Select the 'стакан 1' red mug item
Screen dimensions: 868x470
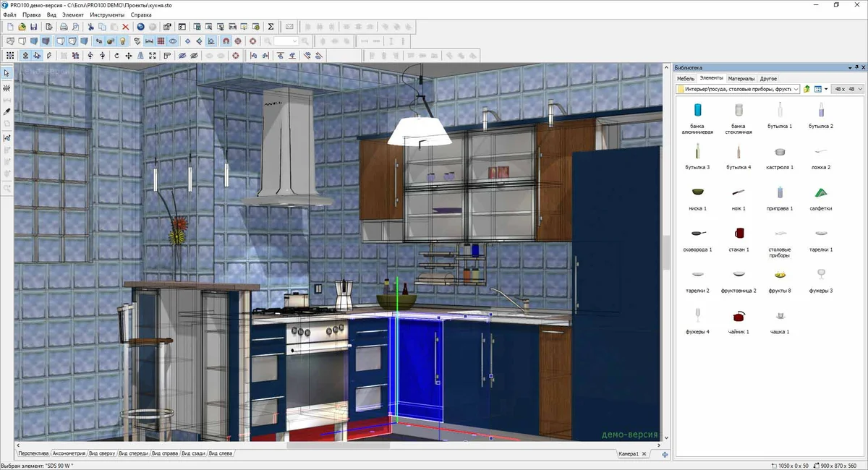[x=738, y=239]
